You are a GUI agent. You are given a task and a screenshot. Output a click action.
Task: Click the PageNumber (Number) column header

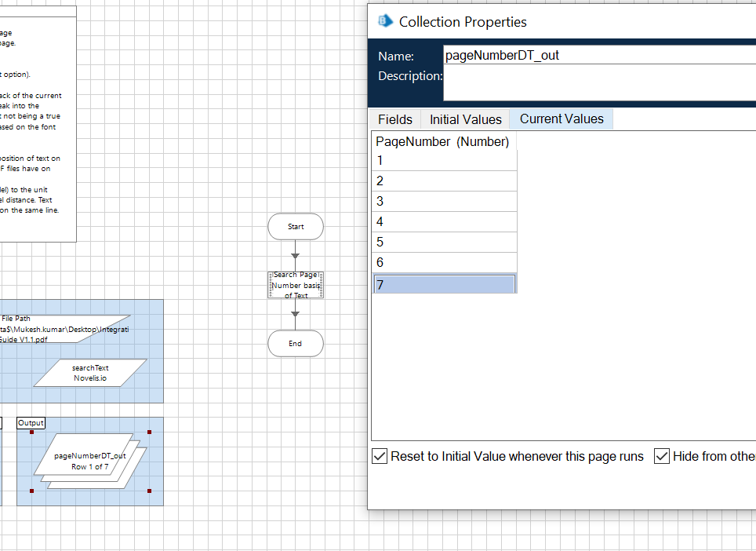point(443,141)
